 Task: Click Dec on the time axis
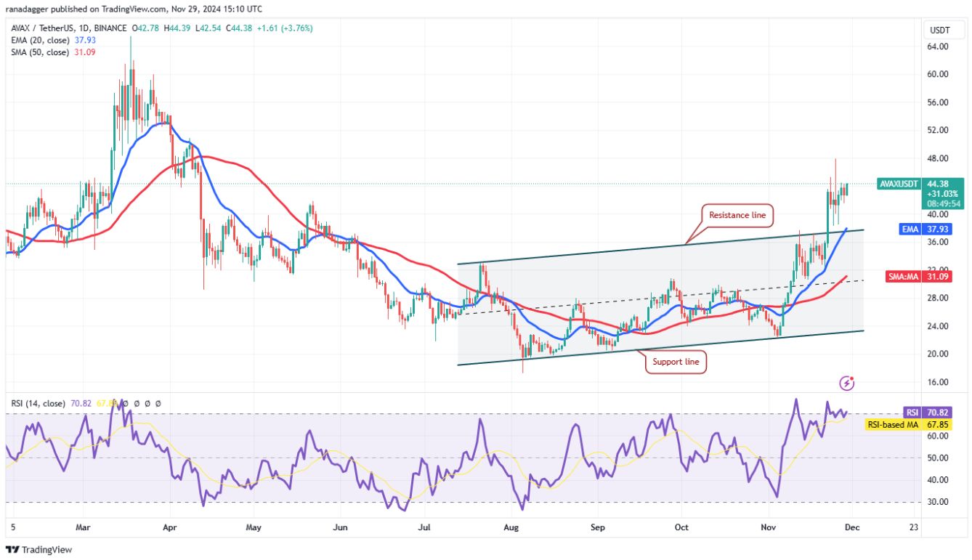tap(852, 527)
